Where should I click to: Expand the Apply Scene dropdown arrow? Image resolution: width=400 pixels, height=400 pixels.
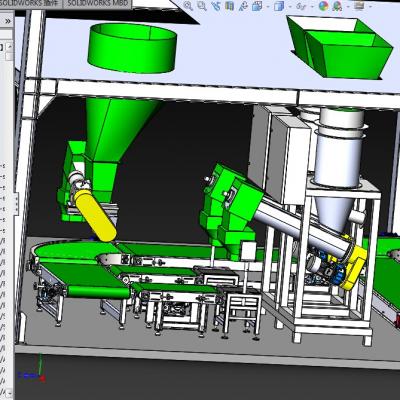click(348, 7)
